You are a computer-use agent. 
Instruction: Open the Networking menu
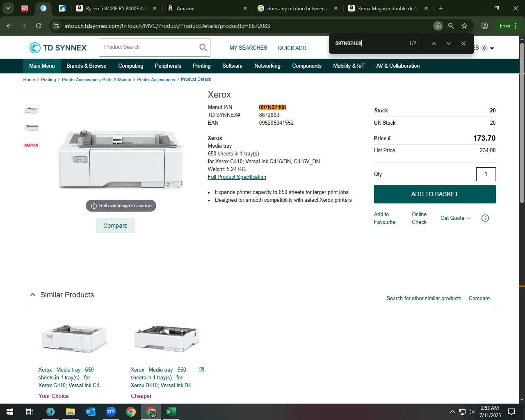click(x=267, y=66)
